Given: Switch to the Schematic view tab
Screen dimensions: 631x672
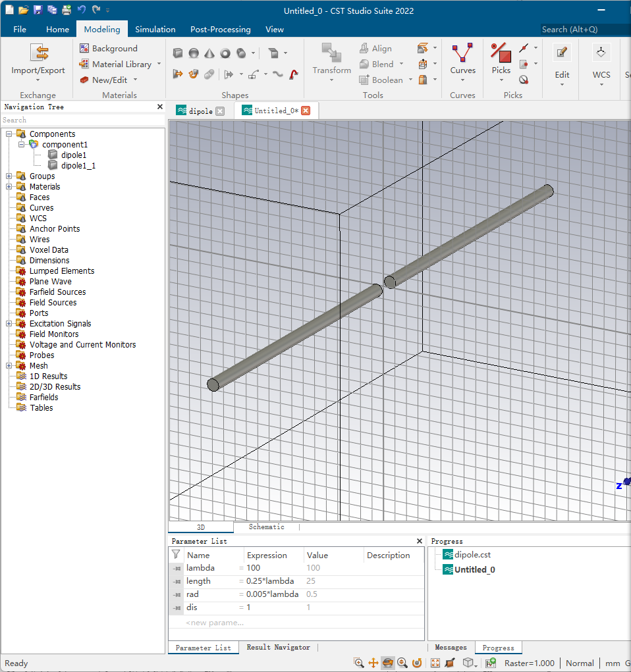Looking at the screenshot, I should coord(266,527).
